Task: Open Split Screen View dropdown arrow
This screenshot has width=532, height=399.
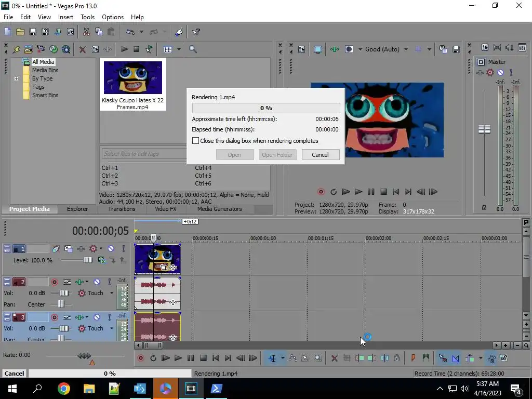Action: tap(360, 49)
